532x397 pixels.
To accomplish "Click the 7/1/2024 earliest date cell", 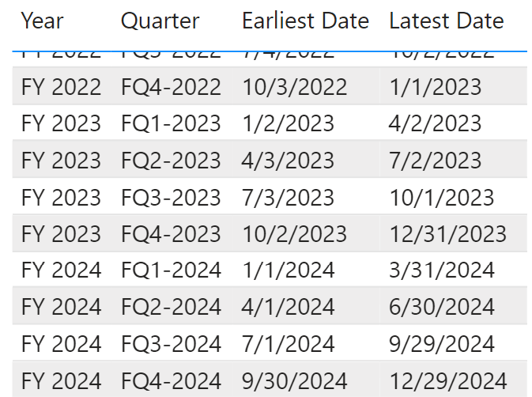I will tap(289, 344).
